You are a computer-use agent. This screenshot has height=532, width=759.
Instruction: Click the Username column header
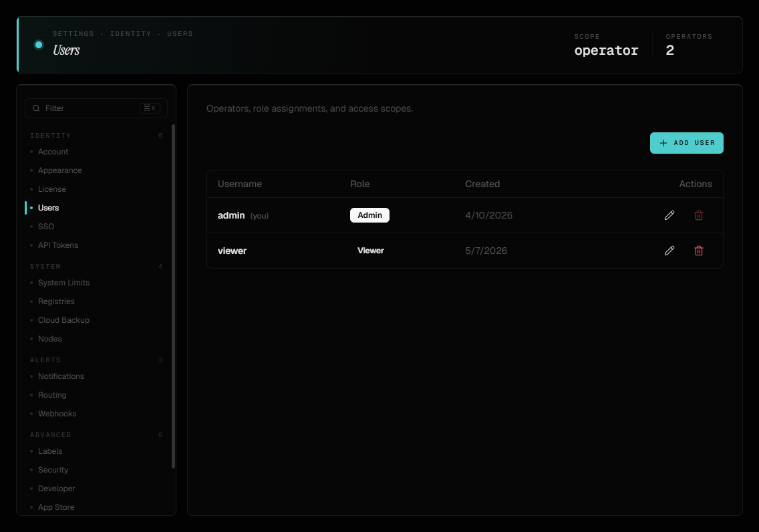240,184
